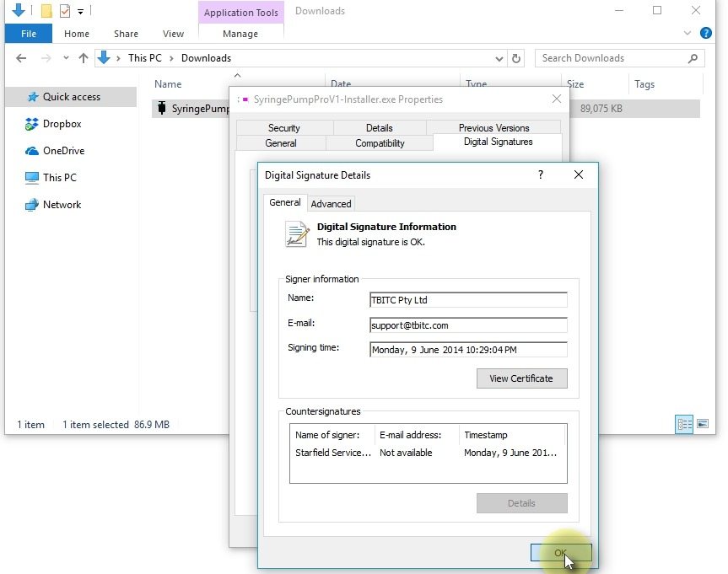This screenshot has height=574, width=728.
Task: Click the Downloads breadcrumb in address bar
Action: click(206, 58)
